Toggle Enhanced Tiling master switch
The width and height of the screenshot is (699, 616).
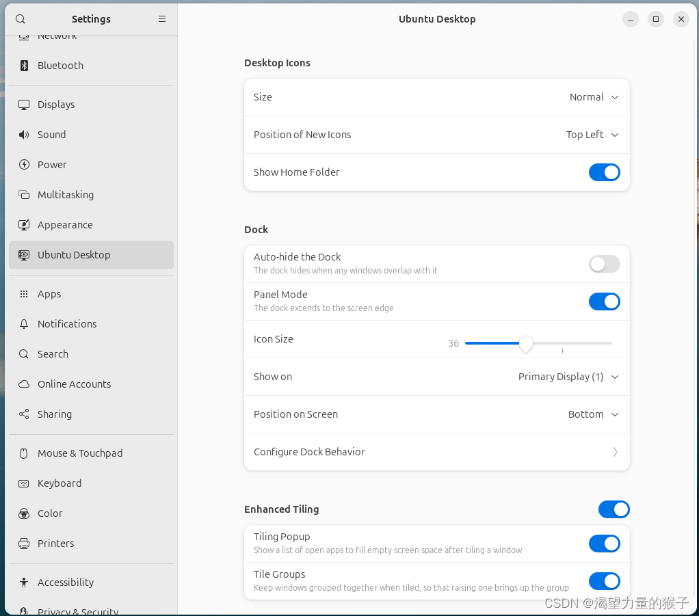click(x=614, y=509)
